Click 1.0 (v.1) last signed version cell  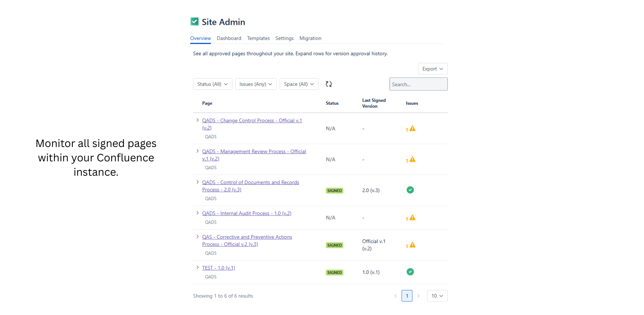coord(371,272)
